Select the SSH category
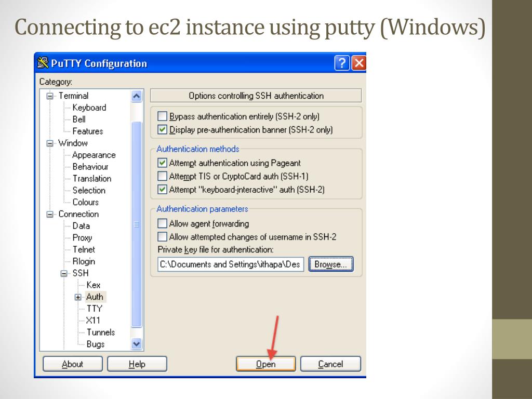Screen dimensions: 532x399 81,273
